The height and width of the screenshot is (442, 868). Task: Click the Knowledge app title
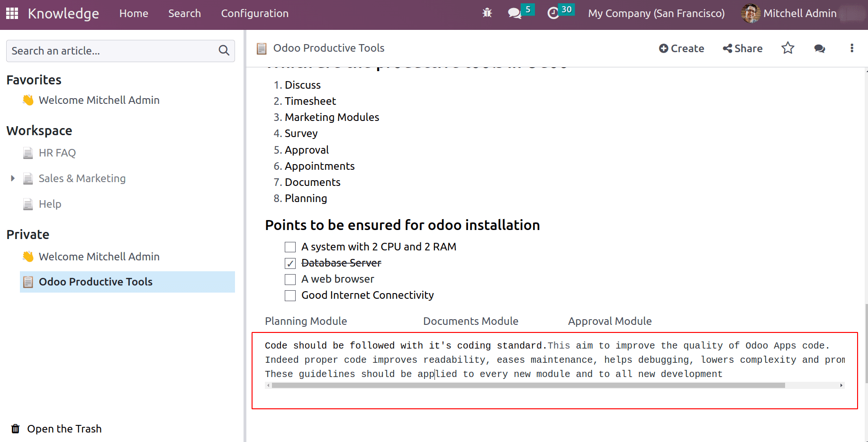[63, 13]
